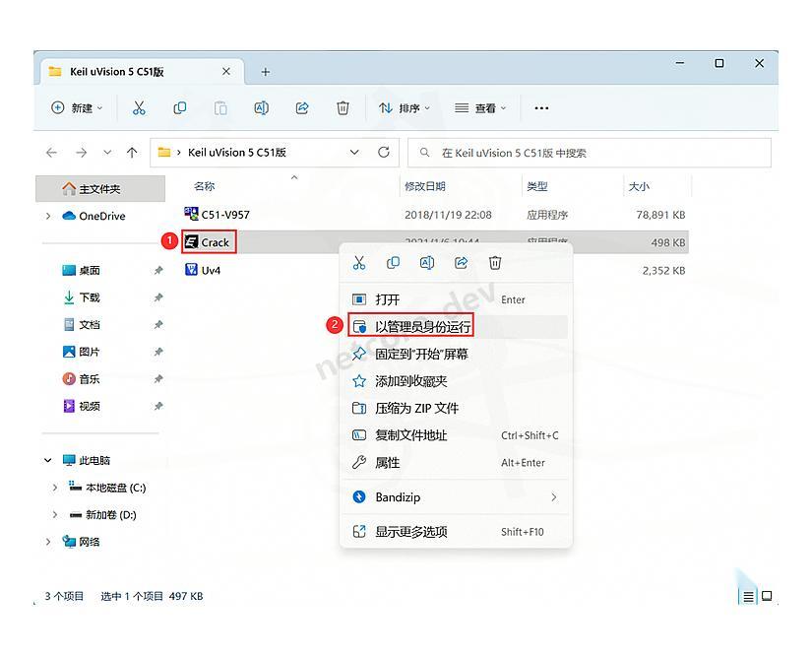Rename the file with the toolbar rename icon
This screenshot has height=656, width=812.
pos(261,108)
